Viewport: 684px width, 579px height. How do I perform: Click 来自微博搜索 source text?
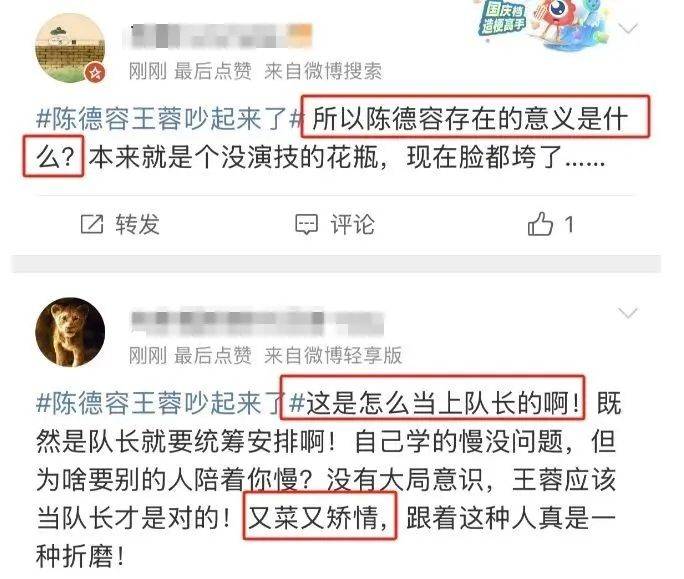[x=323, y=71]
